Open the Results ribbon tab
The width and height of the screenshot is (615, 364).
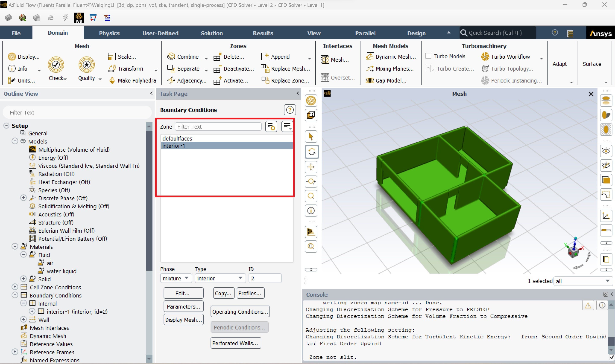coord(263,33)
